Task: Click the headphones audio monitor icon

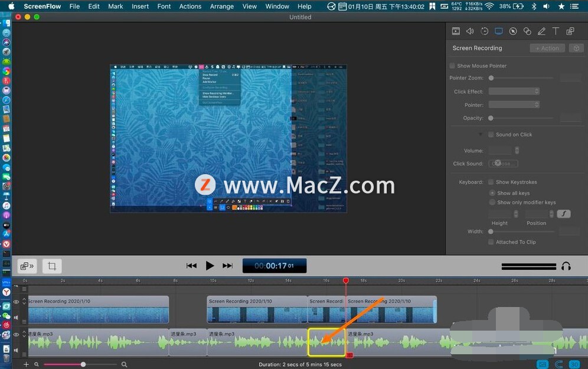Action: pyautogui.click(x=566, y=266)
